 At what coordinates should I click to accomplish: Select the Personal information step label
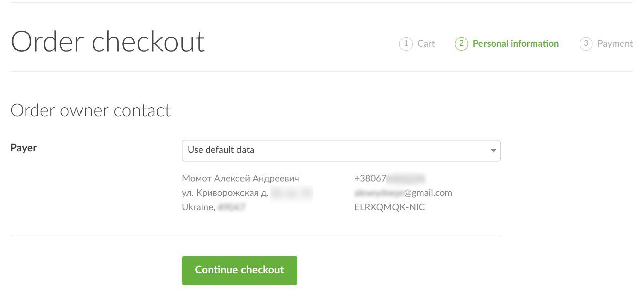516,44
